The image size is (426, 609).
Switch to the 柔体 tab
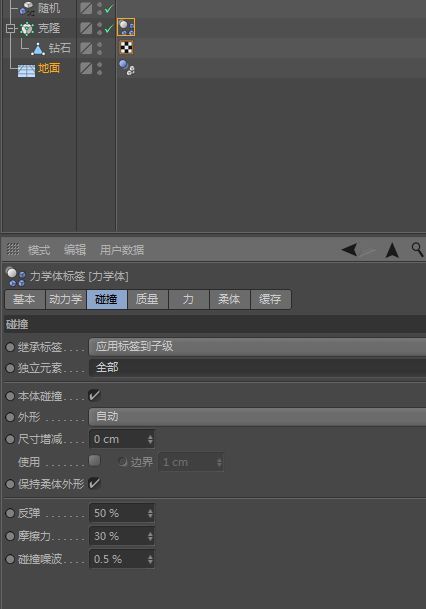[x=230, y=299]
